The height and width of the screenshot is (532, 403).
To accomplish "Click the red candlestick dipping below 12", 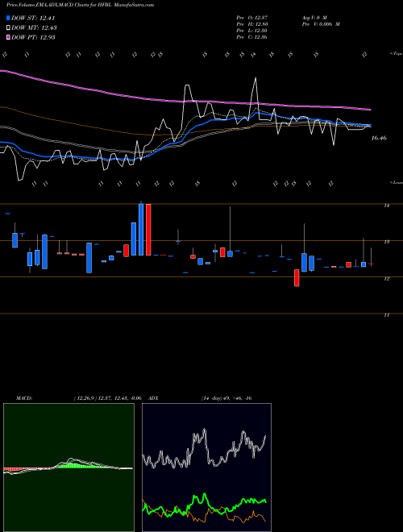I will (297, 278).
